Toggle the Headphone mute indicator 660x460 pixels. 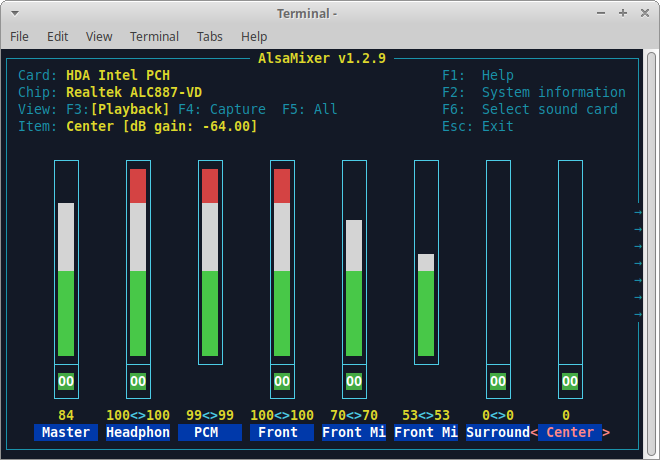(138, 381)
